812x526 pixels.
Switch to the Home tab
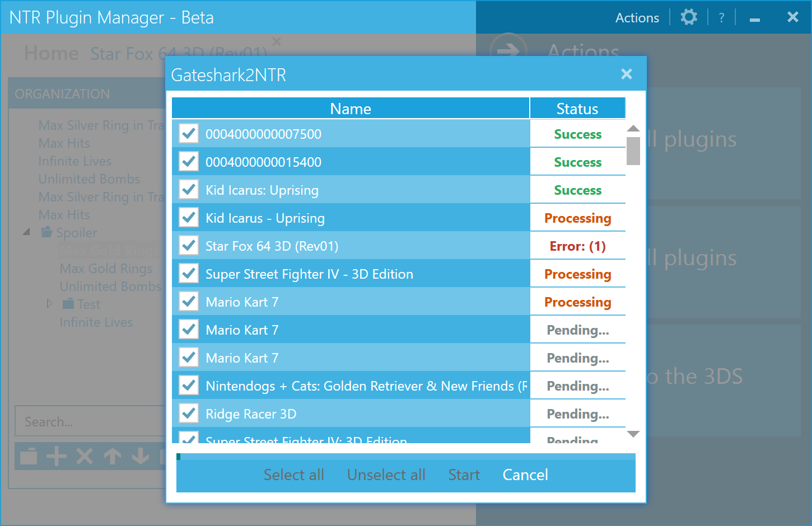(52, 53)
